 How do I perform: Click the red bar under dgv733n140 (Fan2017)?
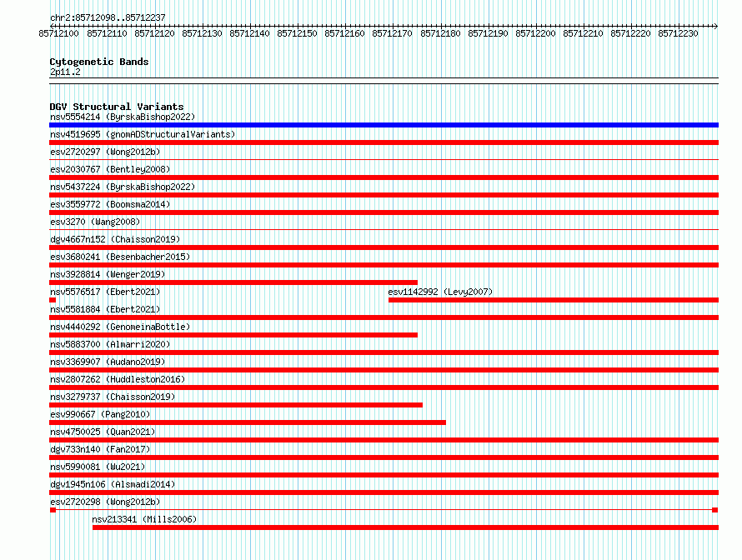(384, 457)
